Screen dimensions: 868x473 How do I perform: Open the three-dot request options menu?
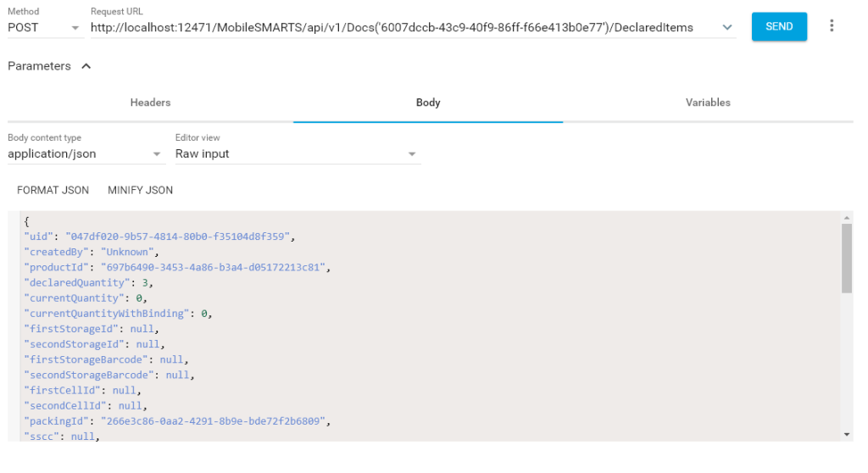pos(832,26)
